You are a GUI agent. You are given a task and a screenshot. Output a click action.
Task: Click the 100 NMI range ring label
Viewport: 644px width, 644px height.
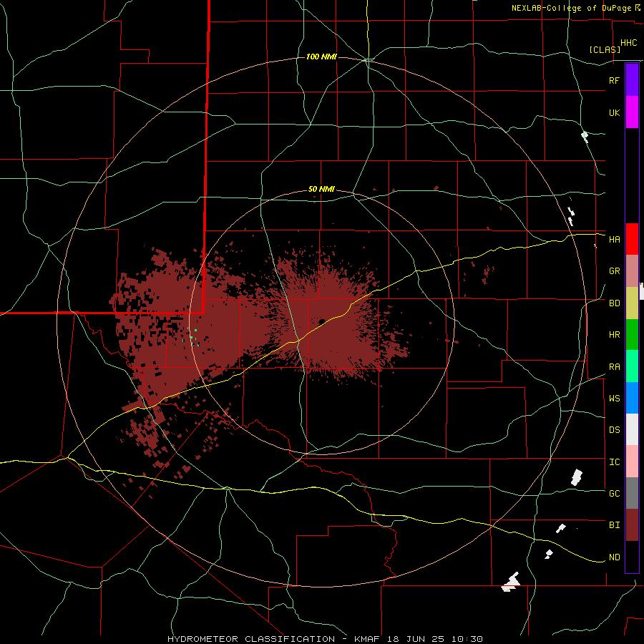(x=321, y=57)
